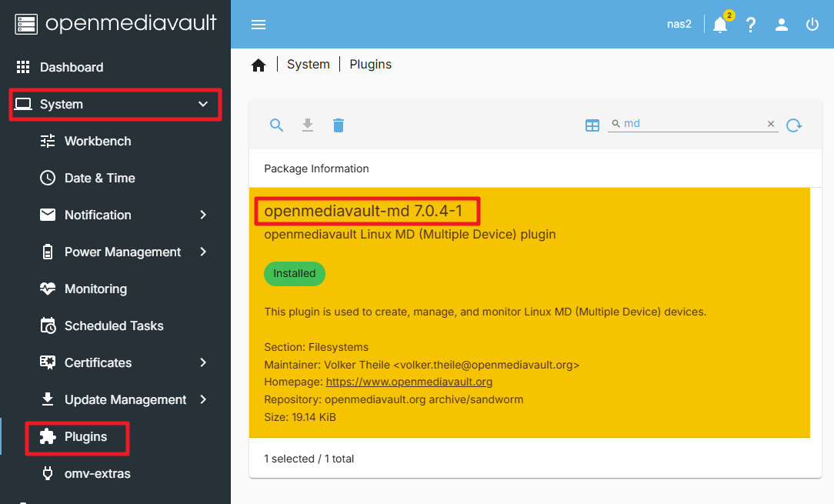Click the Certificates badge icon
This screenshot has height=504, width=834.
[48, 362]
